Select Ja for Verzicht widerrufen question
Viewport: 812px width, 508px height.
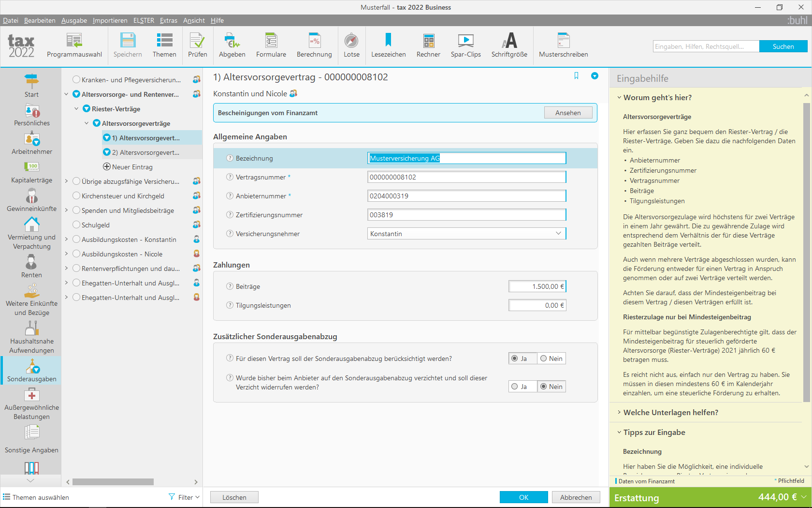[522, 387]
